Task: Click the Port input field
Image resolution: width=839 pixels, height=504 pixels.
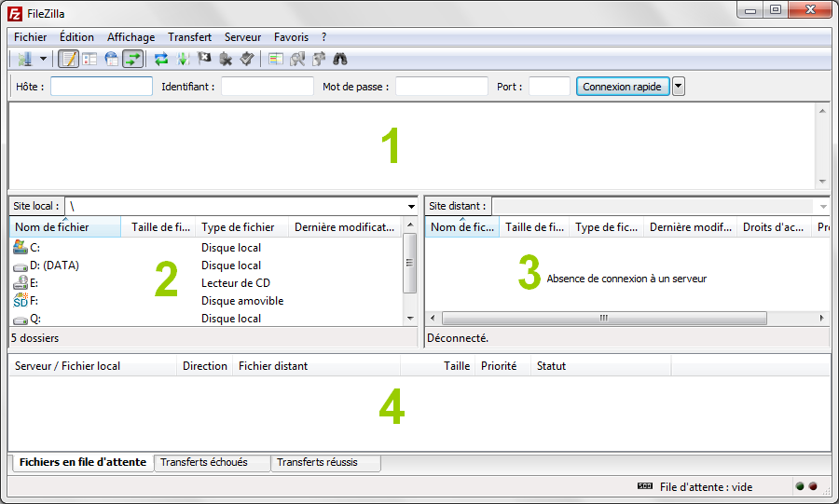Action: [x=549, y=87]
